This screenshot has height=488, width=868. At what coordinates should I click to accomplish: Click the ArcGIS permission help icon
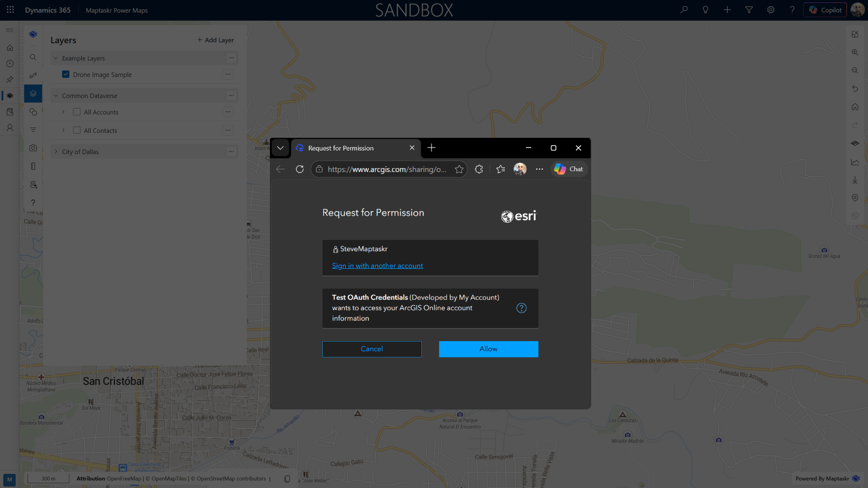point(521,308)
